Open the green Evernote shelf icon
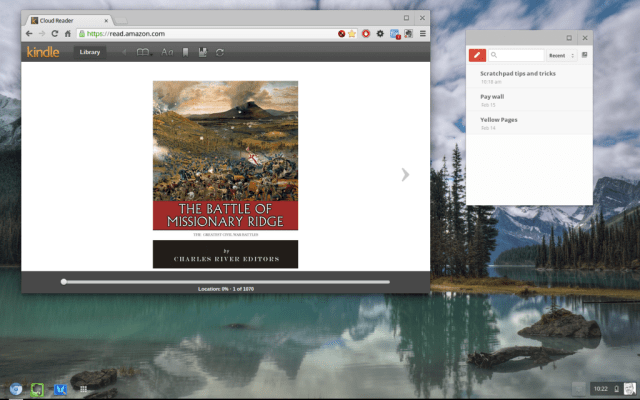The height and width of the screenshot is (400, 640). tap(37, 389)
